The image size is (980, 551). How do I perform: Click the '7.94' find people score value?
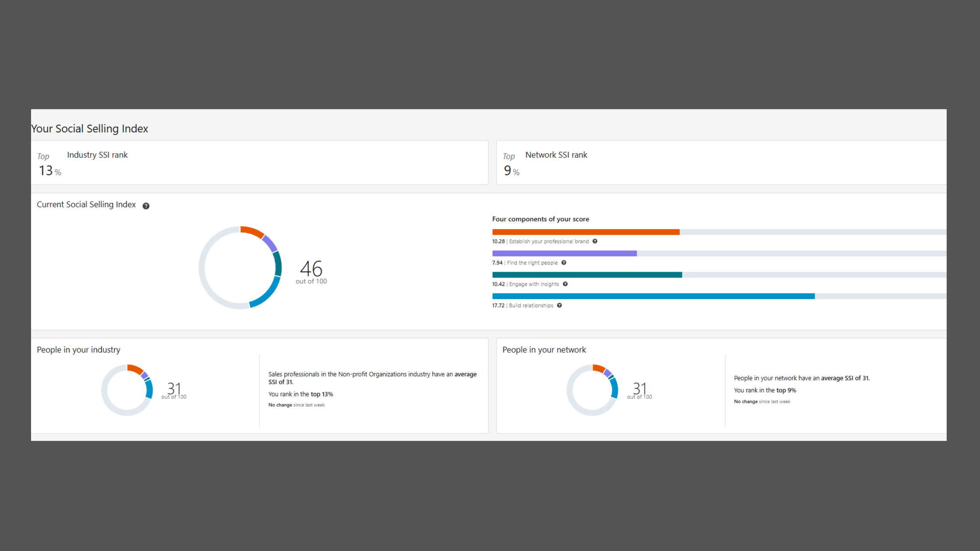tap(497, 263)
